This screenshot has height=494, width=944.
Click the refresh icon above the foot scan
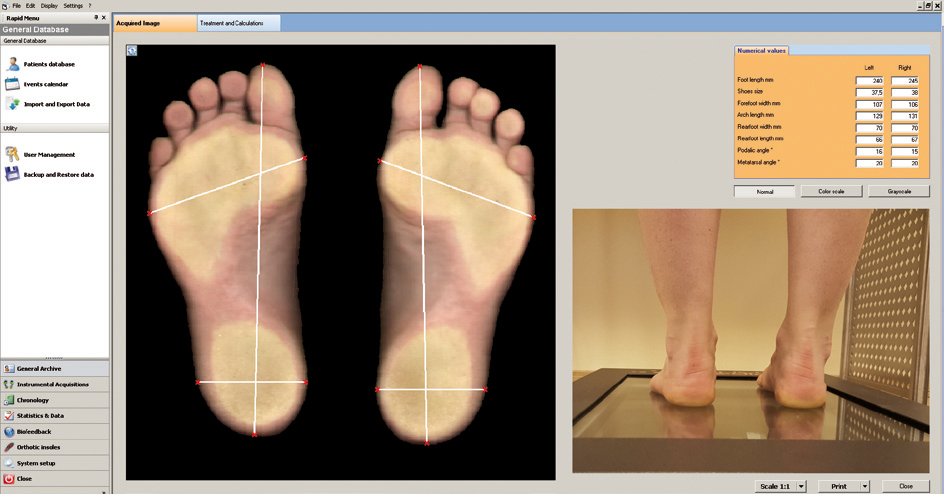(132, 50)
